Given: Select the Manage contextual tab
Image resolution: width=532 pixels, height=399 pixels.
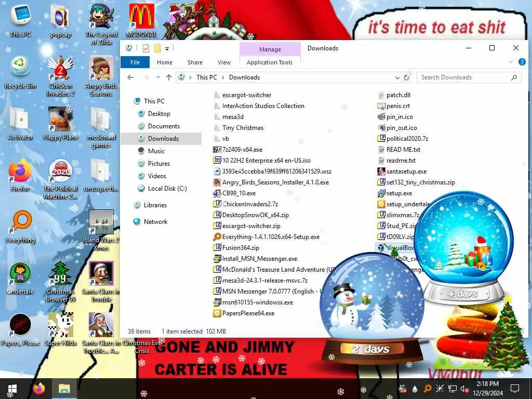Looking at the screenshot, I should click(270, 49).
